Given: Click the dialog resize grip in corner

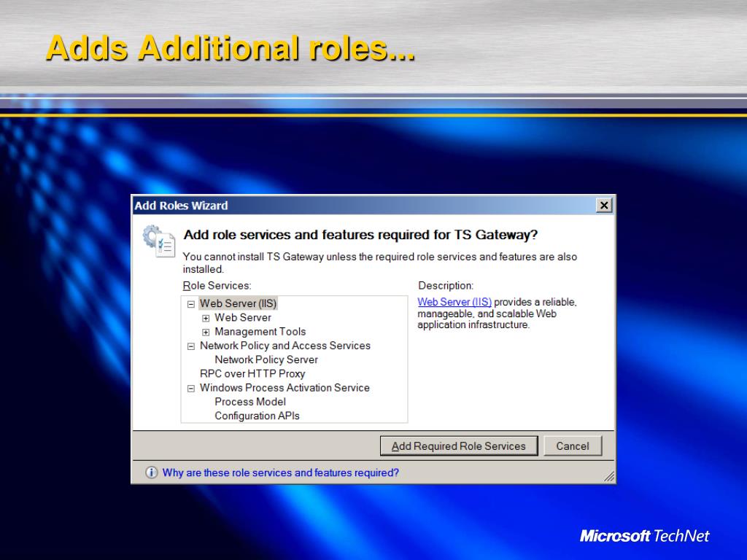Looking at the screenshot, I should 609,477.
